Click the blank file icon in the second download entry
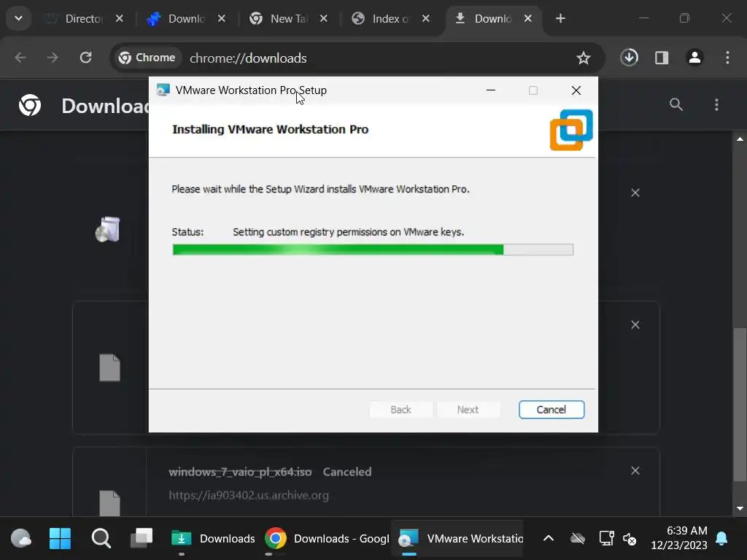Image resolution: width=747 pixels, height=560 pixels. coord(109,367)
